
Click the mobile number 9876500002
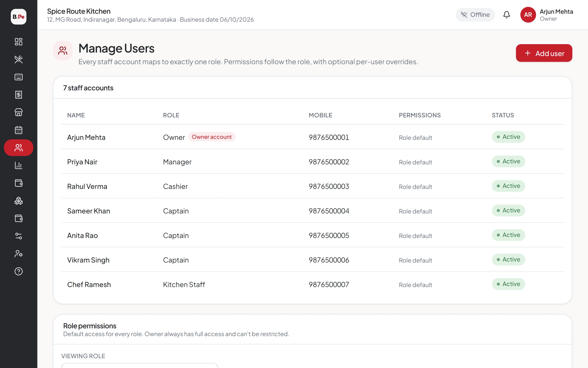tap(329, 162)
